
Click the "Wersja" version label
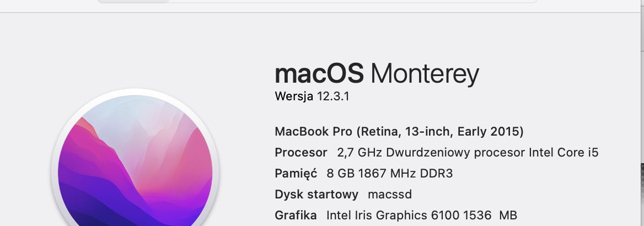294,97
